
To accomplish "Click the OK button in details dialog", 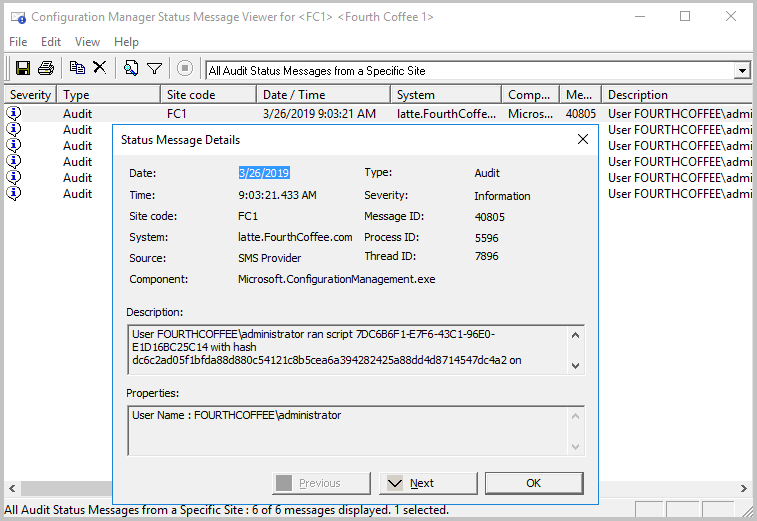I will [x=534, y=483].
